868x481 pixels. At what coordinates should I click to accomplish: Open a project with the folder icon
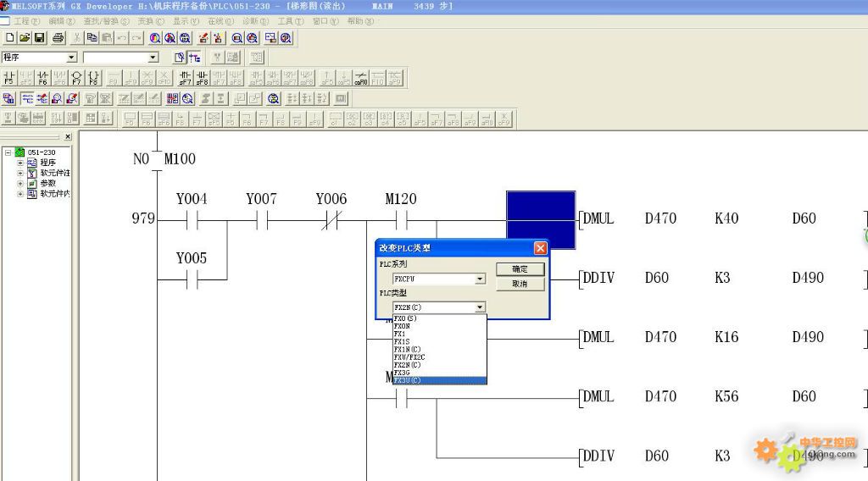click(x=25, y=38)
